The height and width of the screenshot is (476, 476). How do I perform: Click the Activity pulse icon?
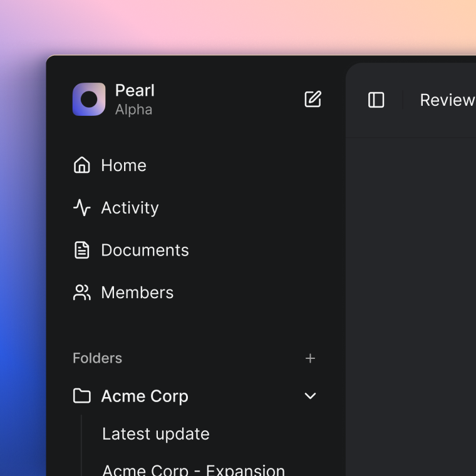pyautogui.click(x=82, y=208)
